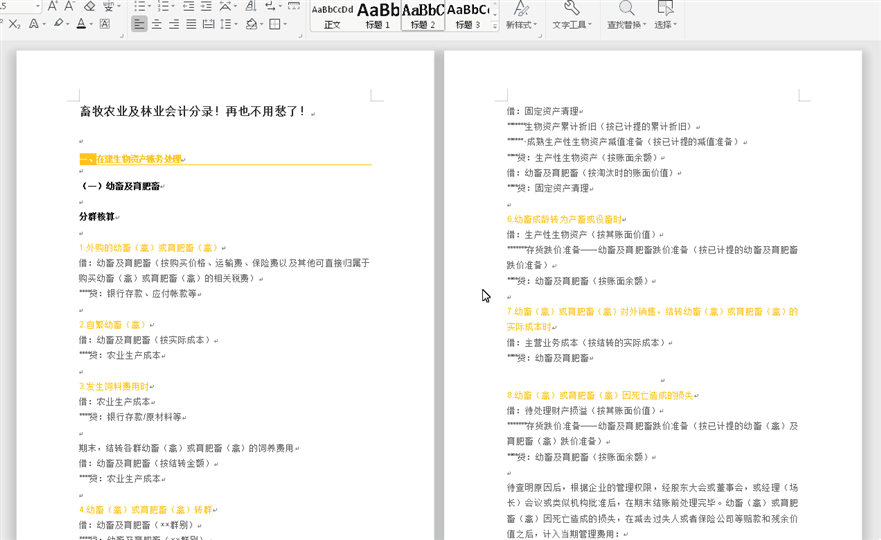
Task: Toggle left text alignment
Action: [x=139, y=24]
